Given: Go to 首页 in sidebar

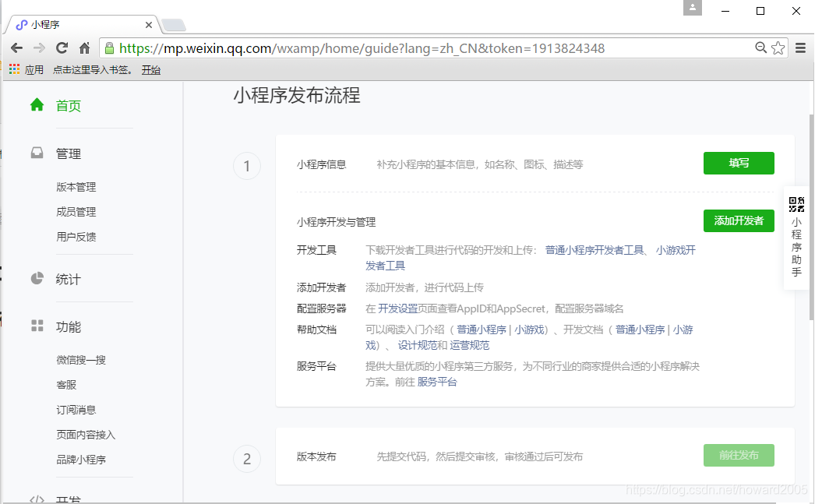Looking at the screenshot, I should 69,105.
